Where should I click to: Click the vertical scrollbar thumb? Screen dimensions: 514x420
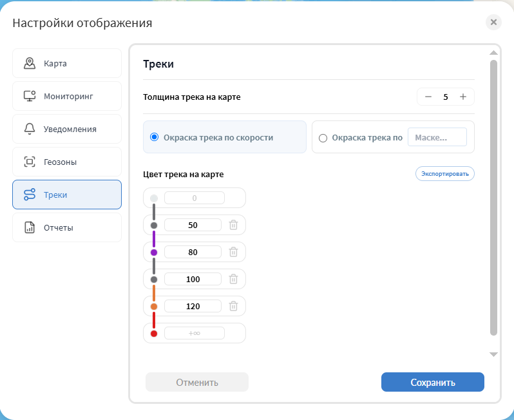(x=493, y=198)
